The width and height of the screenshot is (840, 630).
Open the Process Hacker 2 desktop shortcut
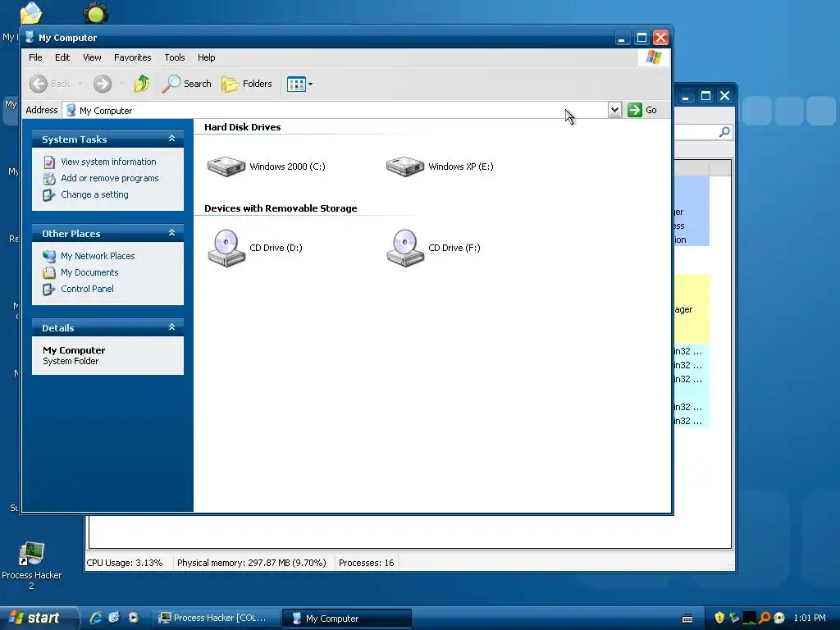pos(32,566)
